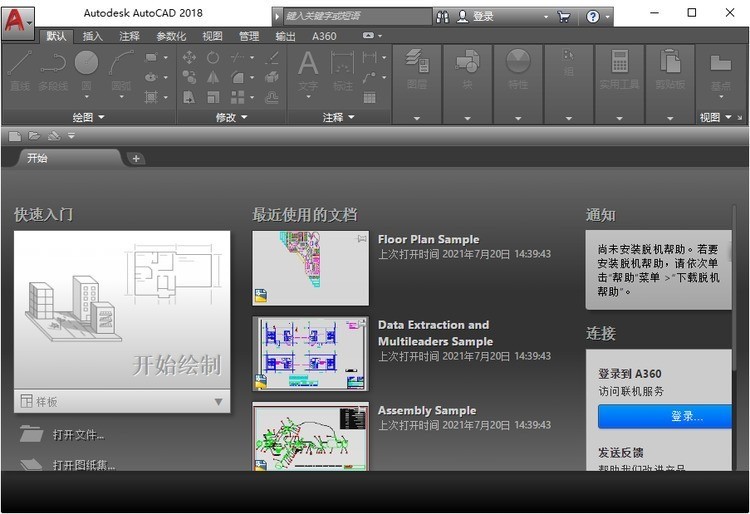Select the Text (文字) annotation tool

pyautogui.click(x=308, y=71)
